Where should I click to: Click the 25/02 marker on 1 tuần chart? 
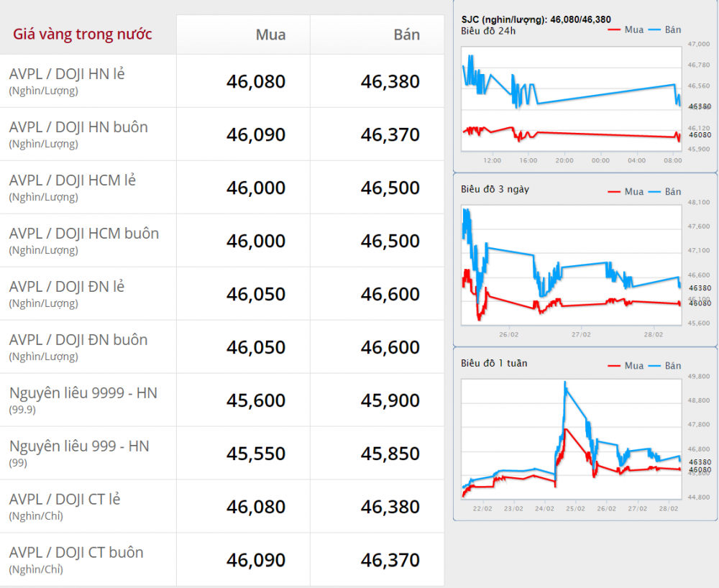coord(575,509)
